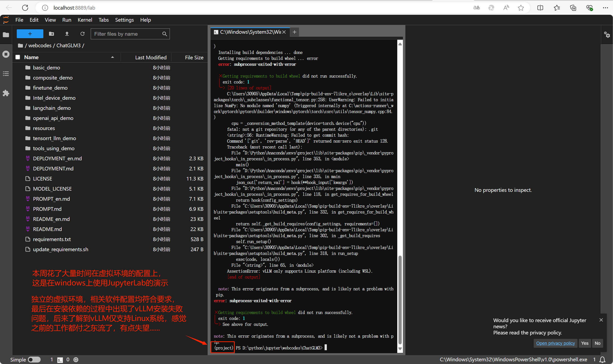Select the composite_demo folder
613x364 pixels.
click(x=110, y=78)
